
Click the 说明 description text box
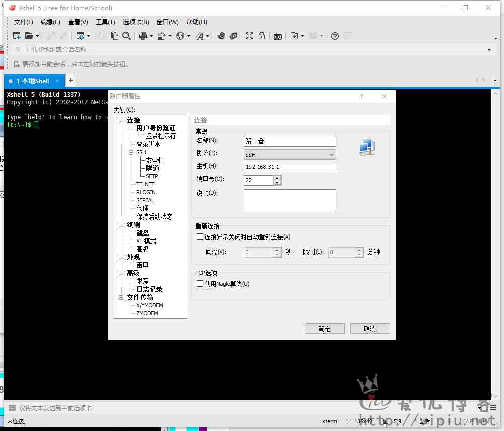(x=290, y=201)
